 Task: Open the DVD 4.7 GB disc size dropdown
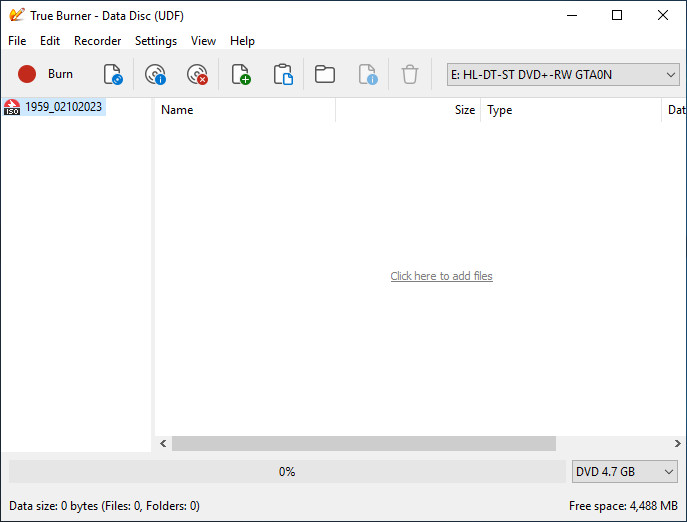click(x=624, y=472)
